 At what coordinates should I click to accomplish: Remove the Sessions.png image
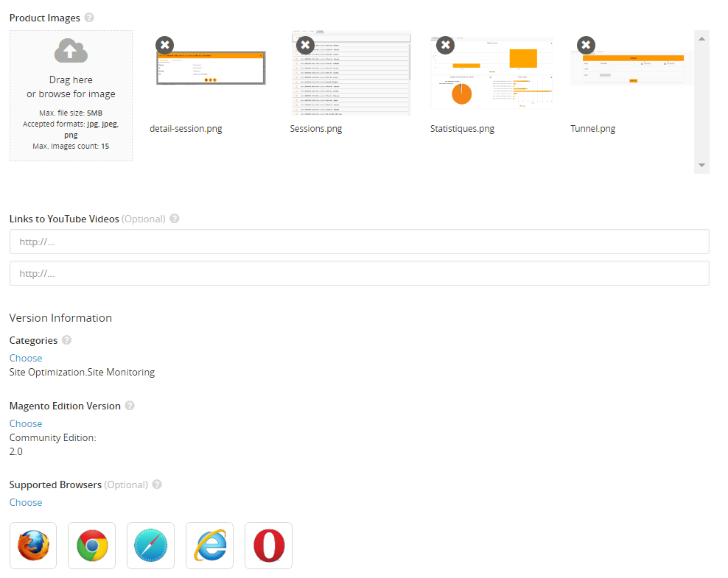pyautogui.click(x=305, y=46)
